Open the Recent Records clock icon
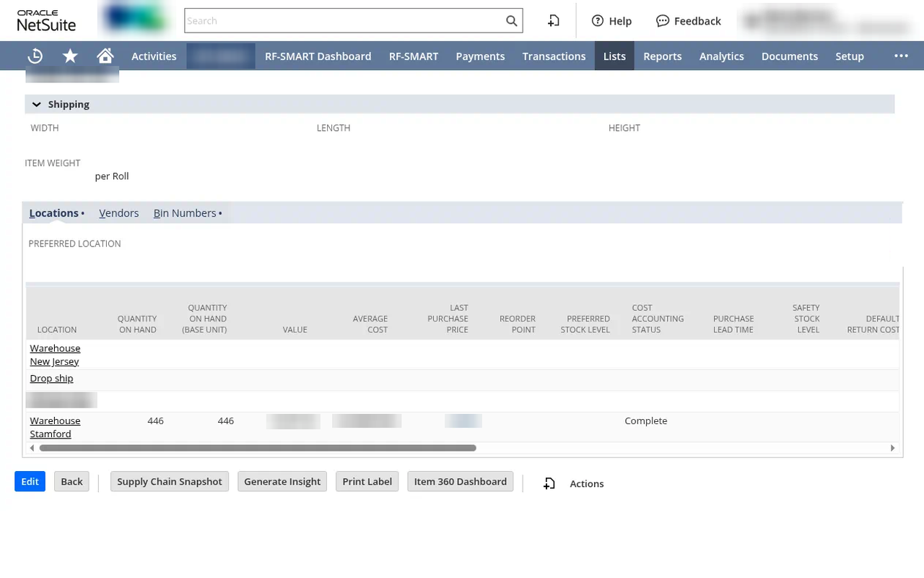 (x=35, y=56)
